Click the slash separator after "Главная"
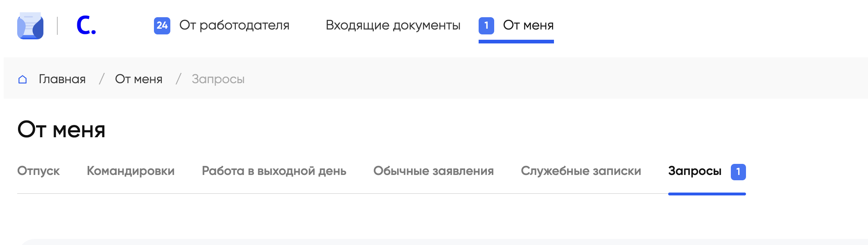Screen dimensions: 868x245 tap(102, 79)
